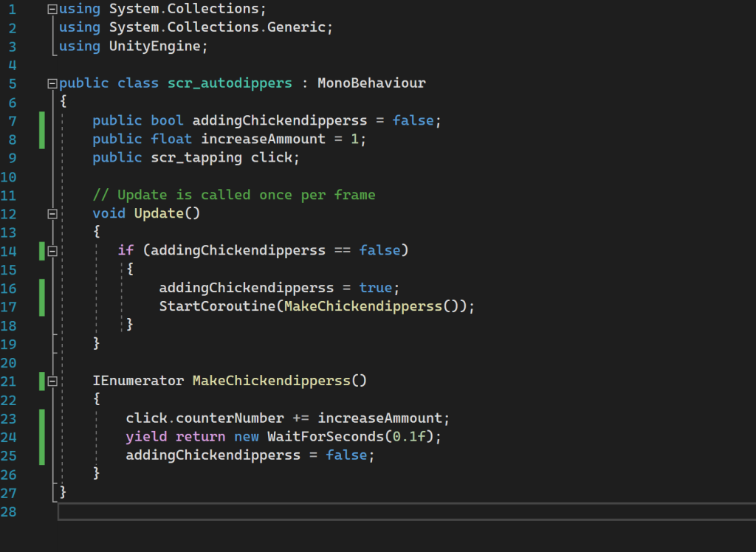Collapse the MakeChickendipperss coroutine block
Viewport: 756px width, 552px height.
coord(52,382)
